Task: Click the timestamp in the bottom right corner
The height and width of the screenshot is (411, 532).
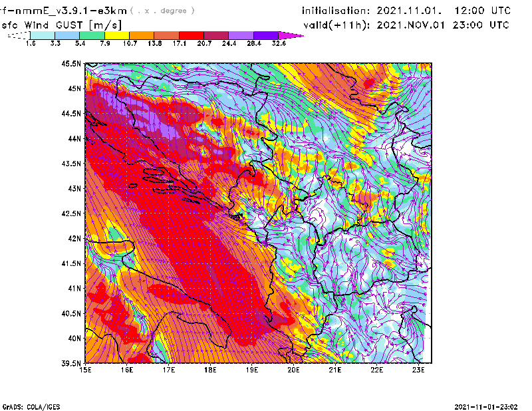Action: pyautogui.click(x=489, y=406)
